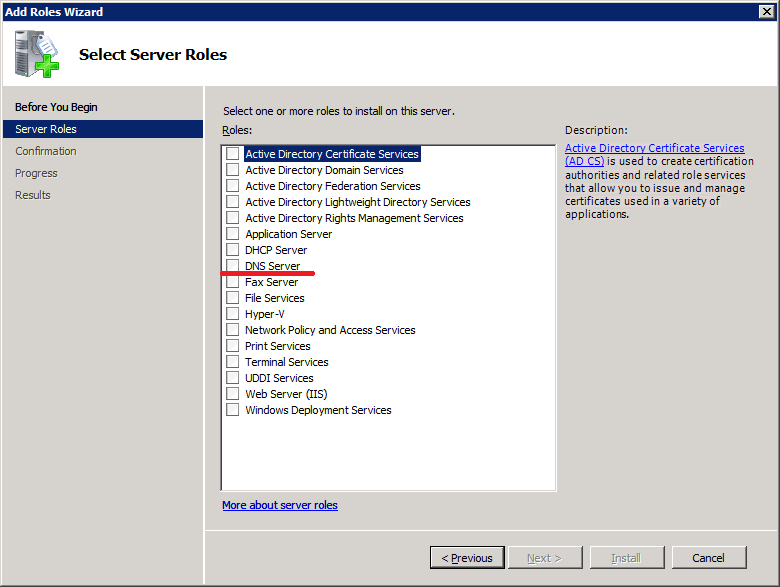Select Active Directory Certificate Services role label
The width and height of the screenshot is (780, 587).
332,154
